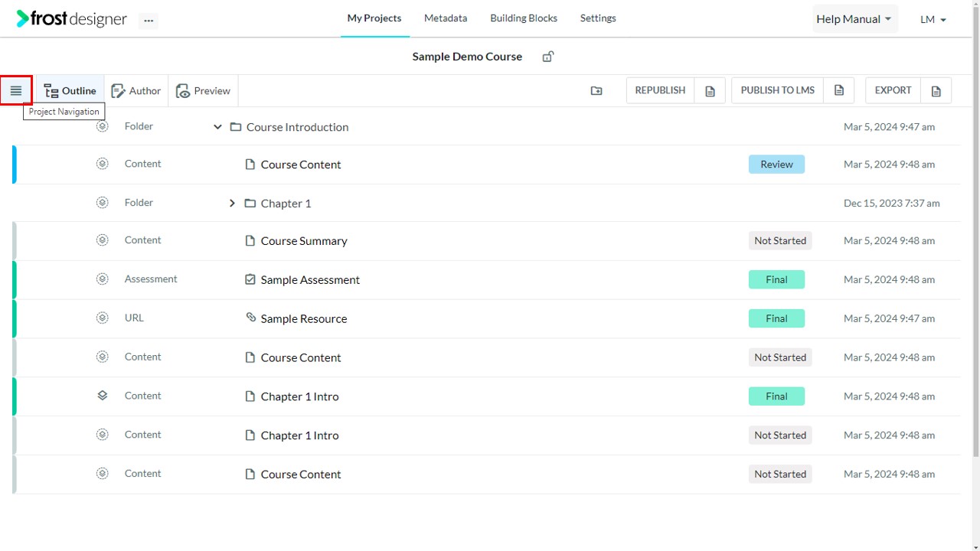Open the Sample Resource item
980x551 pixels.
click(x=304, y=319)
